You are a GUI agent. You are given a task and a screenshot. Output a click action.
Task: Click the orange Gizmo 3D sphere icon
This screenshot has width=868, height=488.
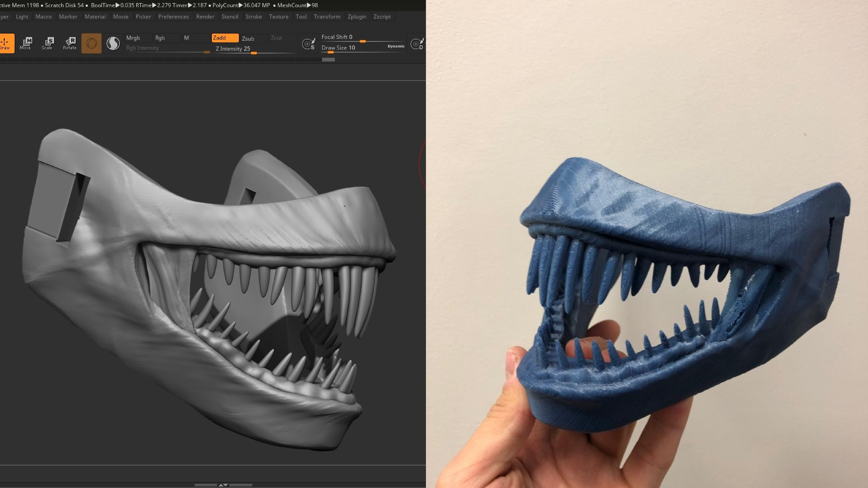91,43
